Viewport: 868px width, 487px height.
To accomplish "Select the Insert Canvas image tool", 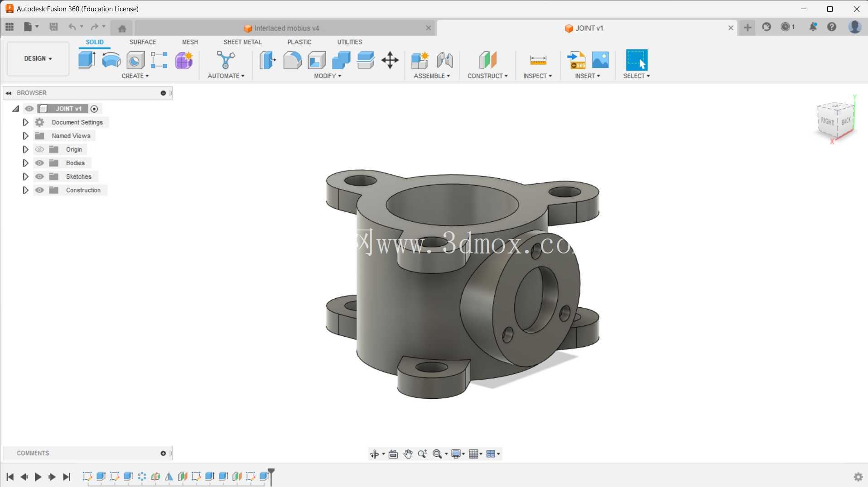I will point(600,60).
